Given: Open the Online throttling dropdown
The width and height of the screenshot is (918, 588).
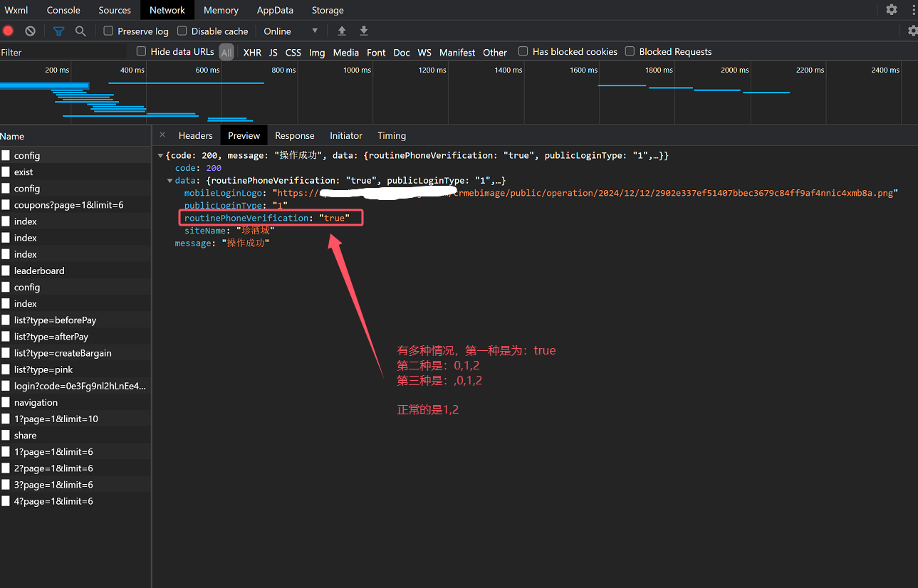Looking at the screenshot, I should [x=291, y=31].
